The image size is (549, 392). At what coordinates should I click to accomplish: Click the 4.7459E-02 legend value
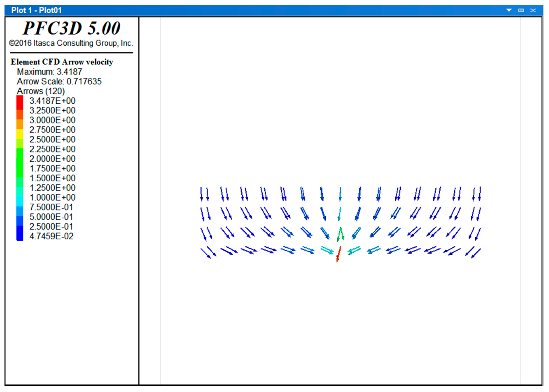pos(51,236)
